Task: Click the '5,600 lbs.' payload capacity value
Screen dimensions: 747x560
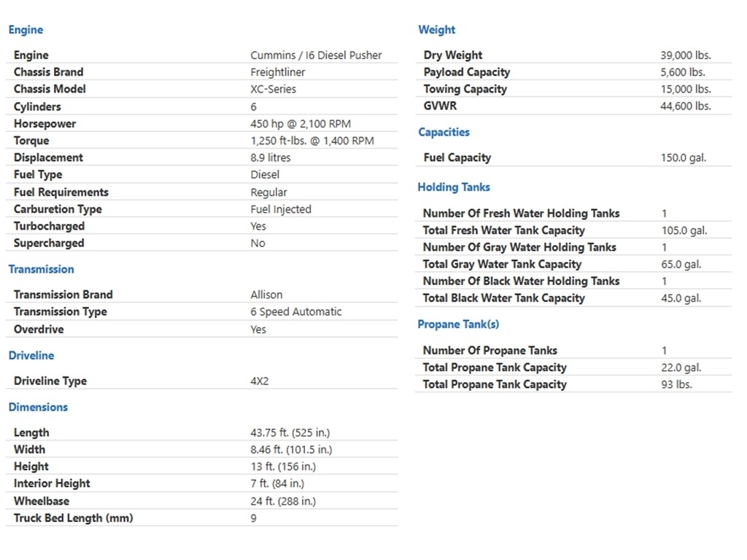Action: click(683, 72)
